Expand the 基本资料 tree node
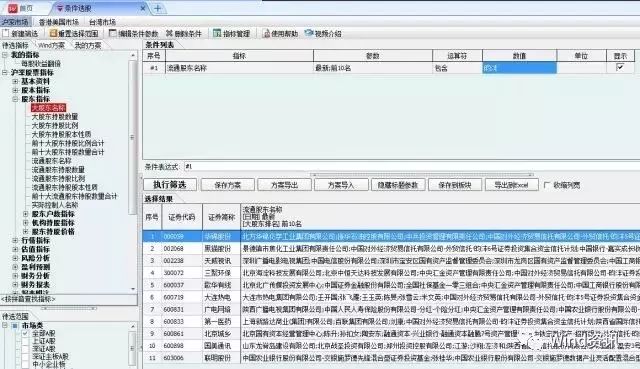 point(15,81)
